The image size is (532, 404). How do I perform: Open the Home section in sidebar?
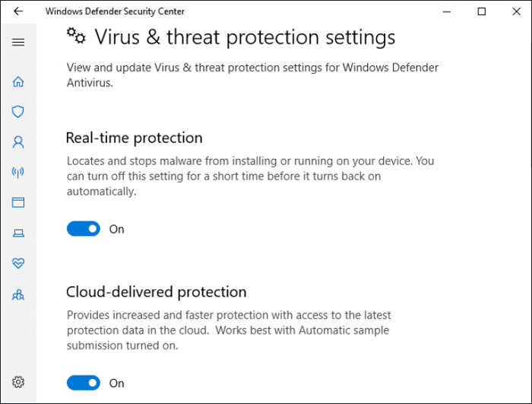click(18, 81)
